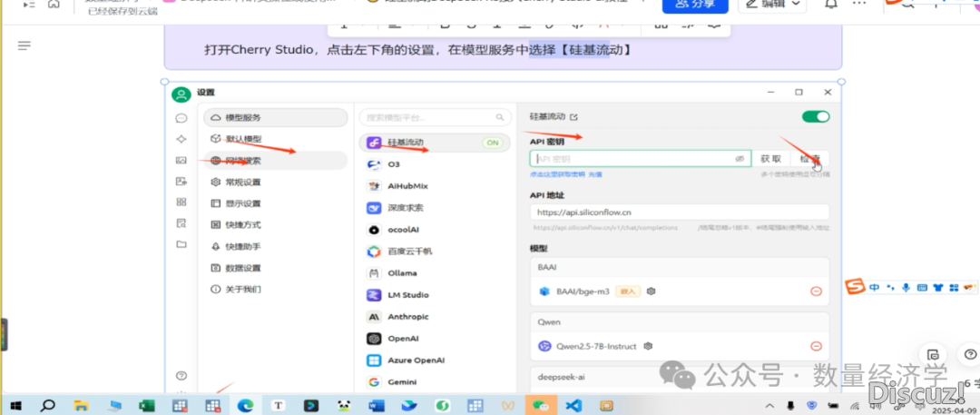This screenshot has height=415, width=980.
Task: Open Windows taskbar search
Action: click(x=47, y=406)
